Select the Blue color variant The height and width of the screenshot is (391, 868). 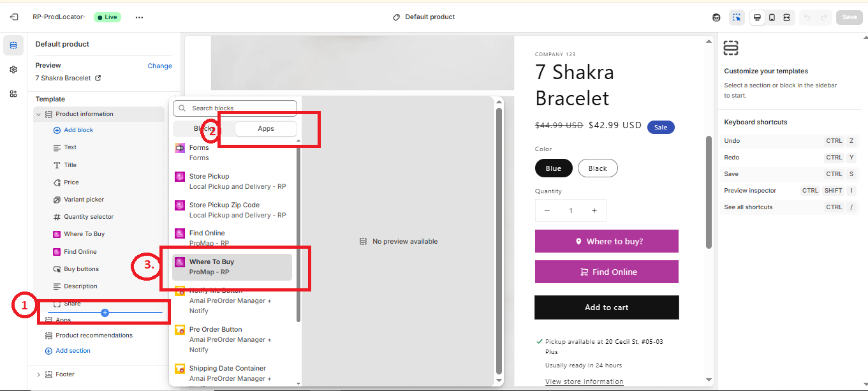(x=553, y=168)
